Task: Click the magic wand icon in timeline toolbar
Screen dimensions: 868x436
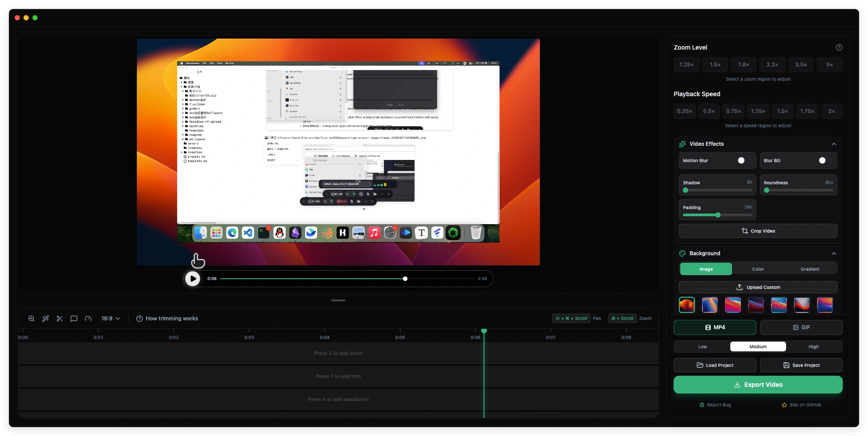Action: 46,319
